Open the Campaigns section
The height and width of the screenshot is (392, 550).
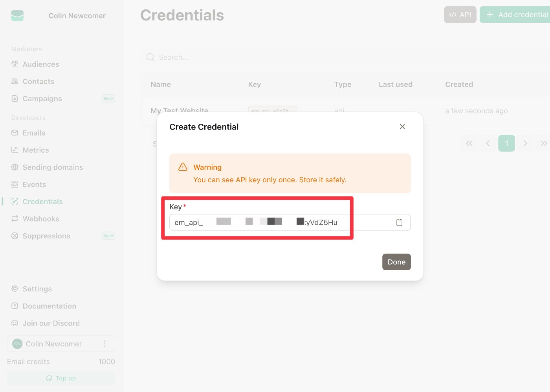click(42, 99)
